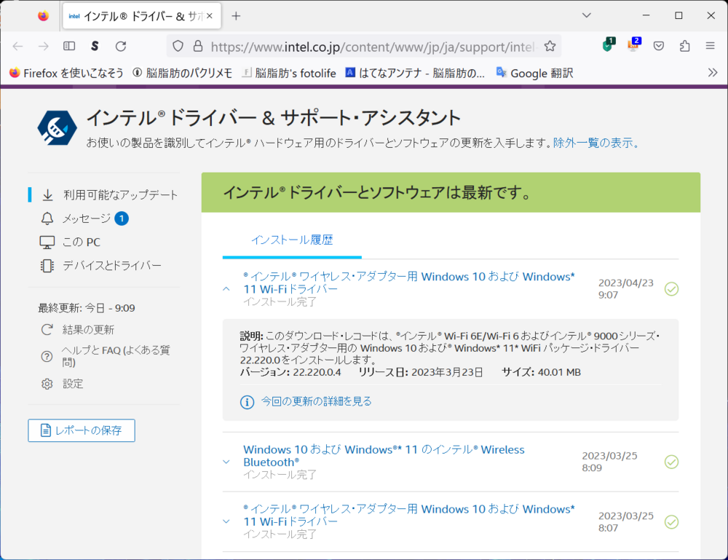Go back to previous page
The image size is (728, 560).
coord(17,46)
